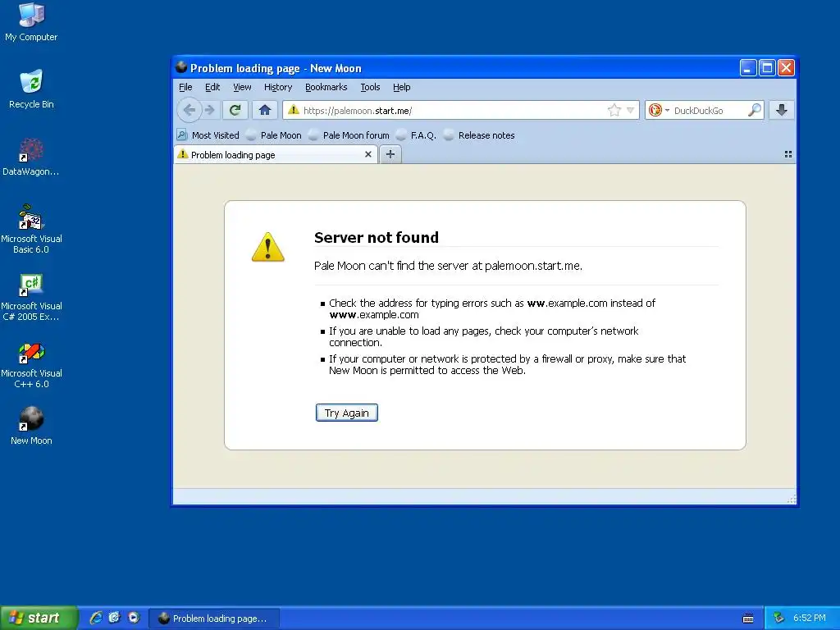The image size is (840, 630).
Task: Open the Downloads arrow button
Action: [x=782, y=111]
